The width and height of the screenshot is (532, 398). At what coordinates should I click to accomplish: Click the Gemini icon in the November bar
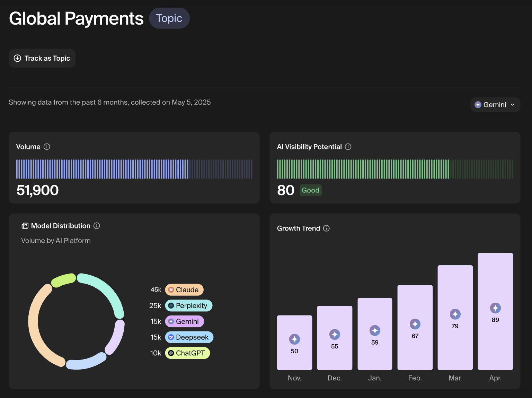pyautogui.click(x=294, y=339)
